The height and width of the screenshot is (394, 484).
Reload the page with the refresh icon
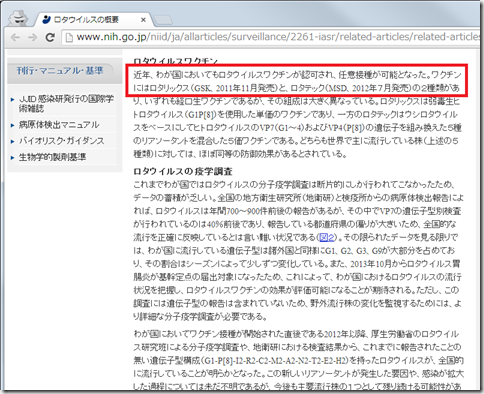tap(50, 37)
